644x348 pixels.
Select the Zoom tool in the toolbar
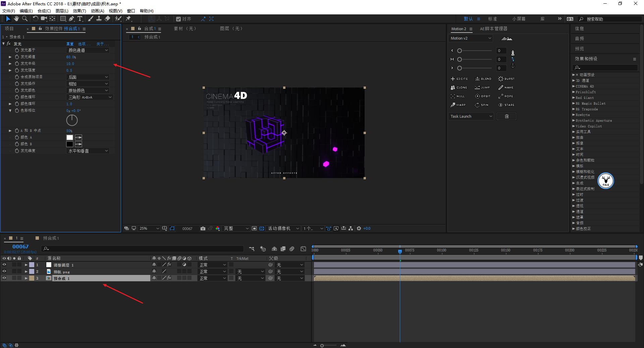(x=24, y=19)
